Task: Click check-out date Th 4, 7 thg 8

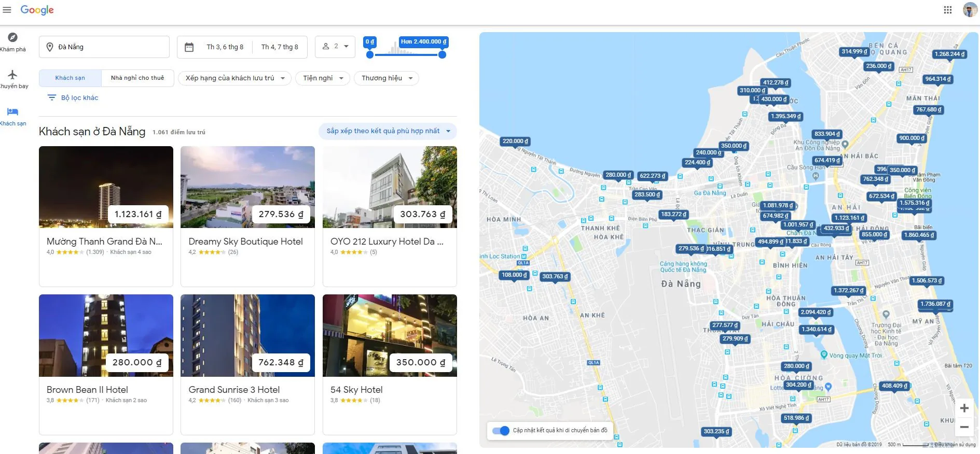Action: pyautogui.click(x=280, y=47)
